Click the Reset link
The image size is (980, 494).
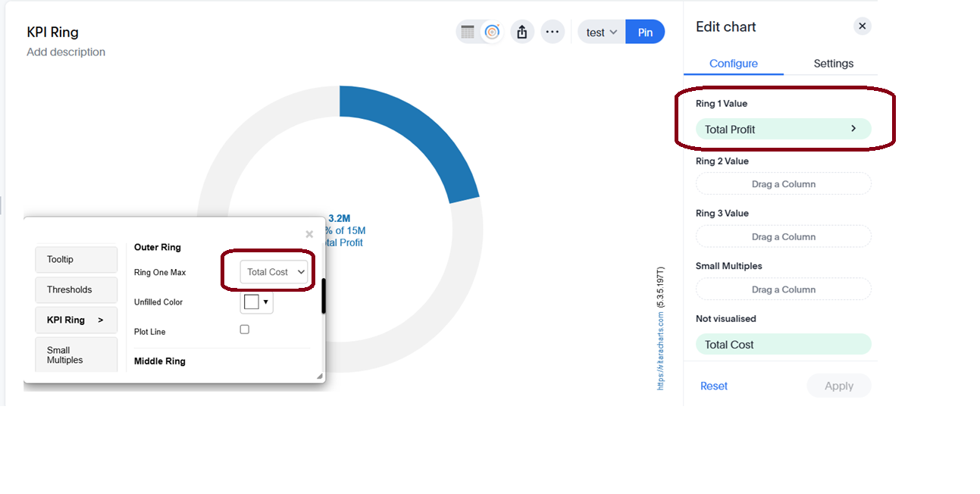713,386
